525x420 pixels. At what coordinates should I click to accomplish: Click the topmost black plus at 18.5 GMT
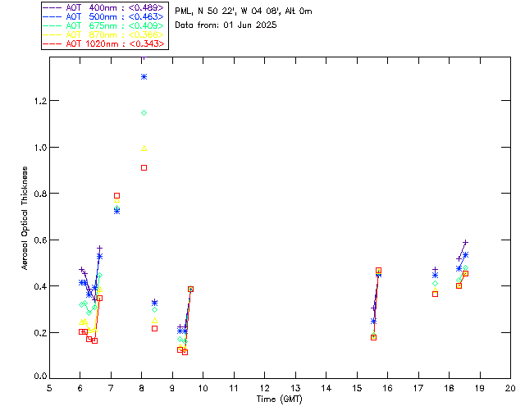click(x=465, y=243)
